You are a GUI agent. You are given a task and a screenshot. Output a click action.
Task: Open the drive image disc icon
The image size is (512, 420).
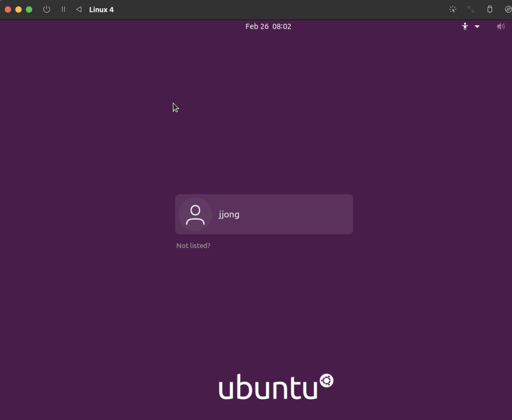click(508, 9)
